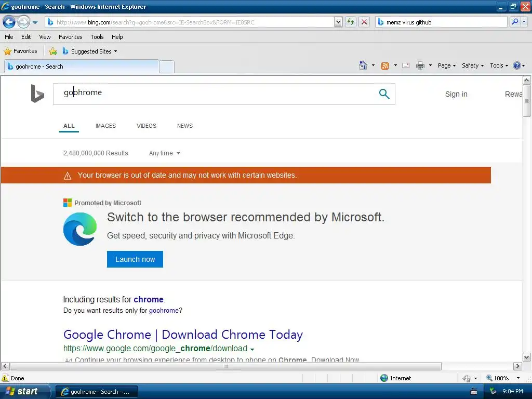Click the 'Launch now' button

[135, 259]
